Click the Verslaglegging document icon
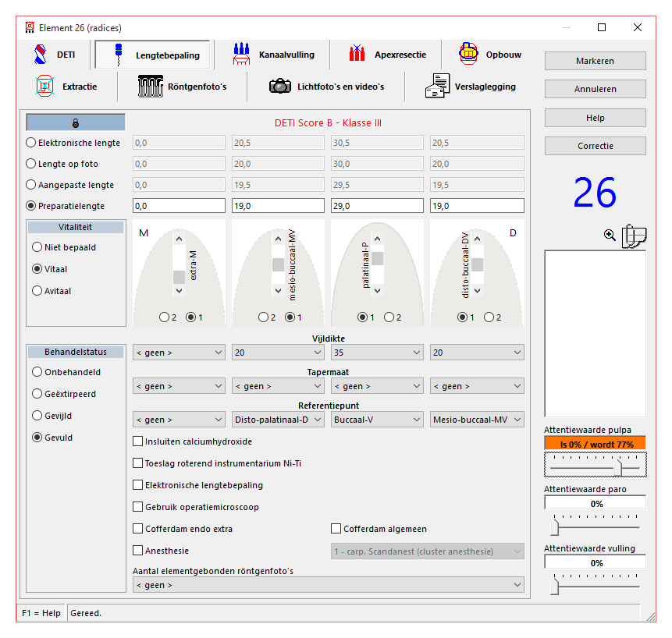Screen dimensions: 672x638 tap(438, 86)
